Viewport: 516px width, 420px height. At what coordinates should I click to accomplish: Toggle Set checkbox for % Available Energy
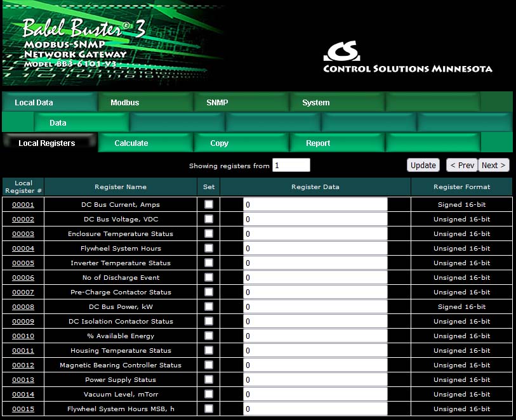pos(209,336)
